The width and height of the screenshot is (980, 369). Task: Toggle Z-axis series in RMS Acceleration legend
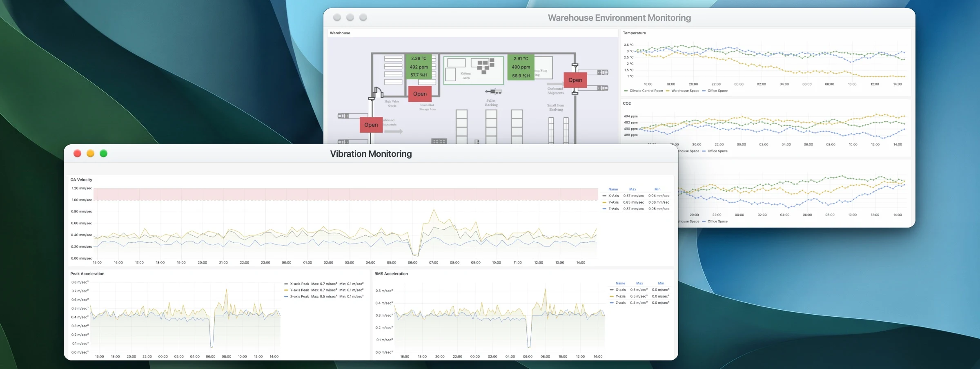[620, 303]
